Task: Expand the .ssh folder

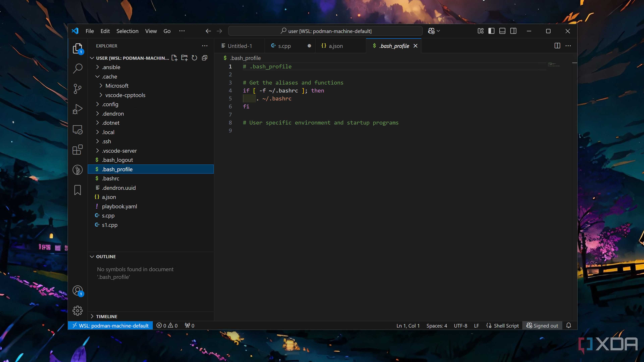Action: (97, 141)
